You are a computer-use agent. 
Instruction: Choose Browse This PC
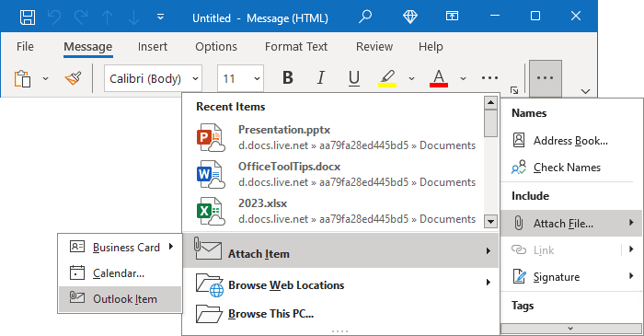click(x=340, y=313)
